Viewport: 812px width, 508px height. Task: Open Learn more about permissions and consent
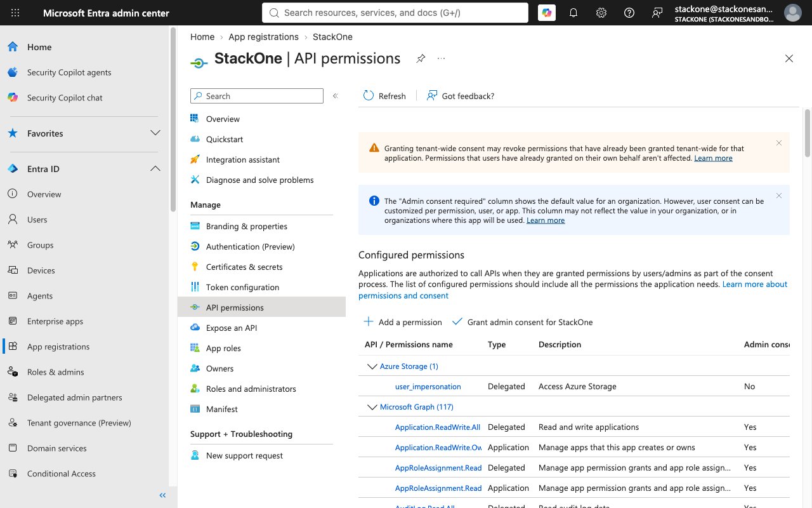coord(573,290)
